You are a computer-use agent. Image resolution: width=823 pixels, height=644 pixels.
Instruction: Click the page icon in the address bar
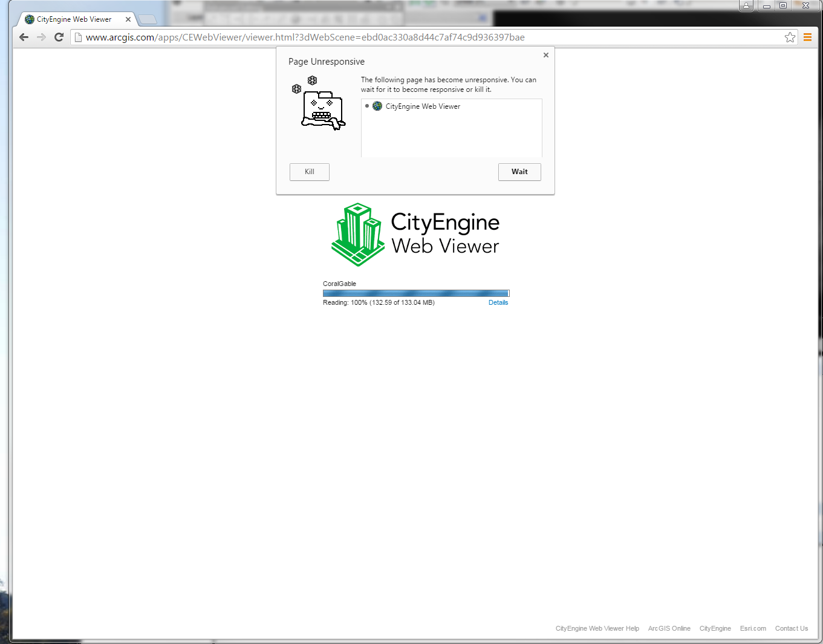(x=78, y=37)
